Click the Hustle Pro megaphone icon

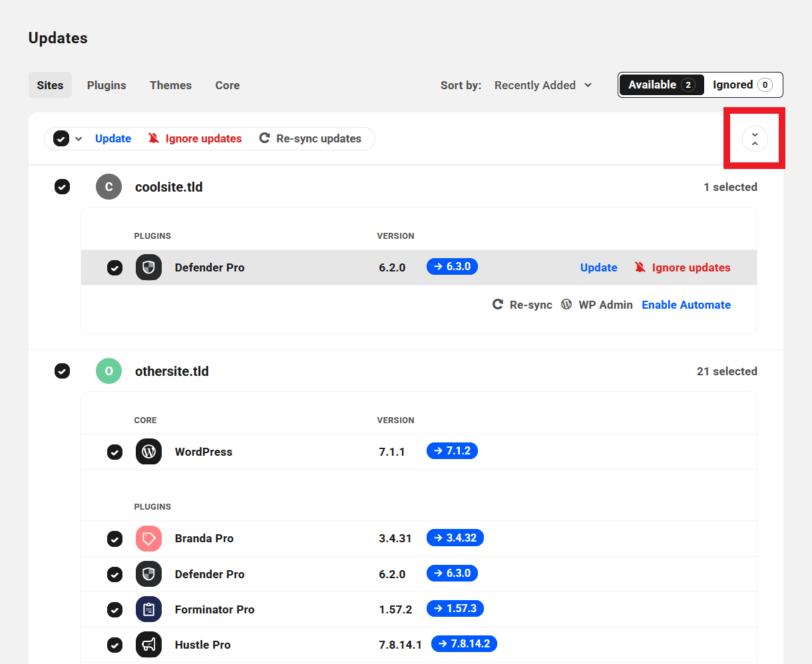coord(148,645)
